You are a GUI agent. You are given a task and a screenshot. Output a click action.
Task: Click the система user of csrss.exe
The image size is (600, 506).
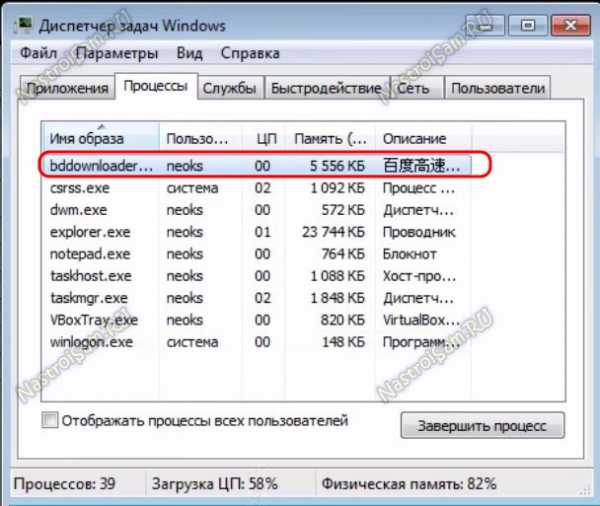192,188
